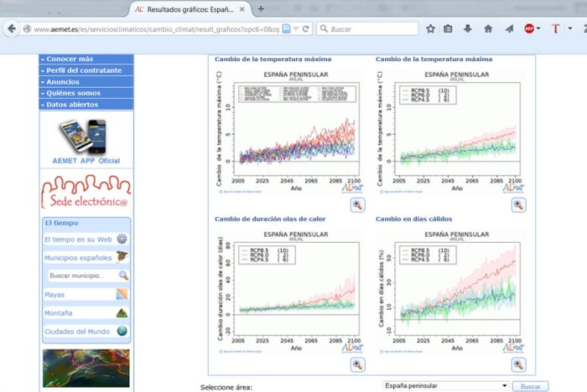Viewport: 587px width, 392px height.
Task: Click magnifier under duración olas de calor chart
Action: [x=357, y=364]
